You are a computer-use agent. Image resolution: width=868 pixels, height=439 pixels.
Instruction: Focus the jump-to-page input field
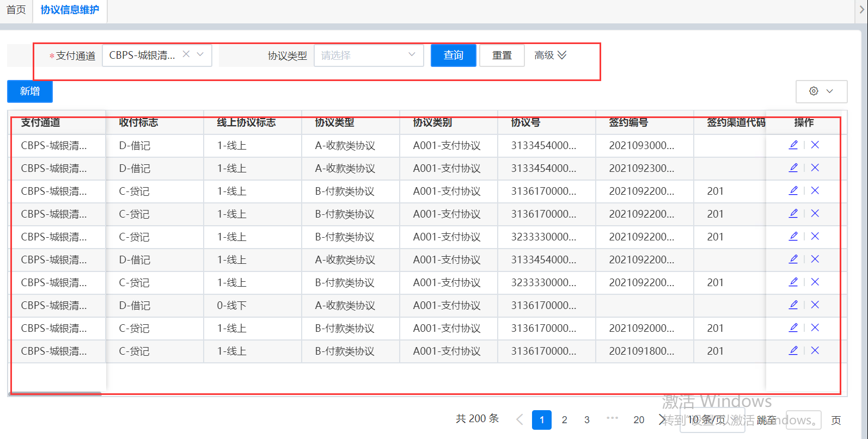click(803, 420)
